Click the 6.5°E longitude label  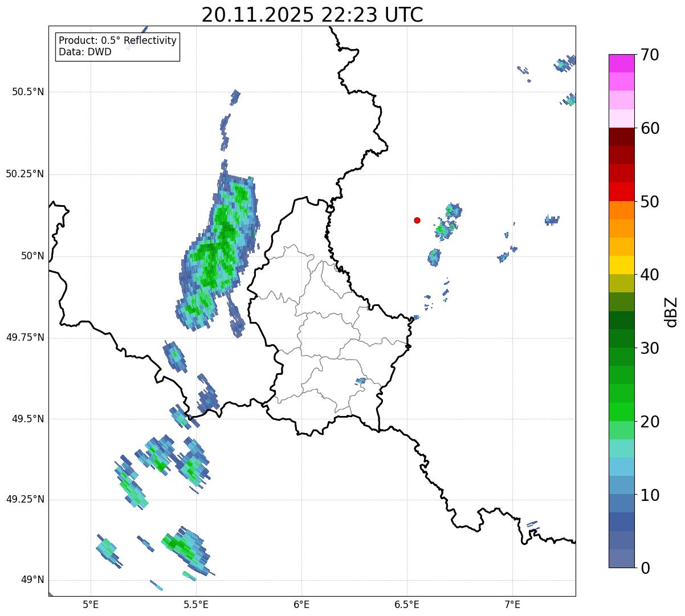click(407, 604)
